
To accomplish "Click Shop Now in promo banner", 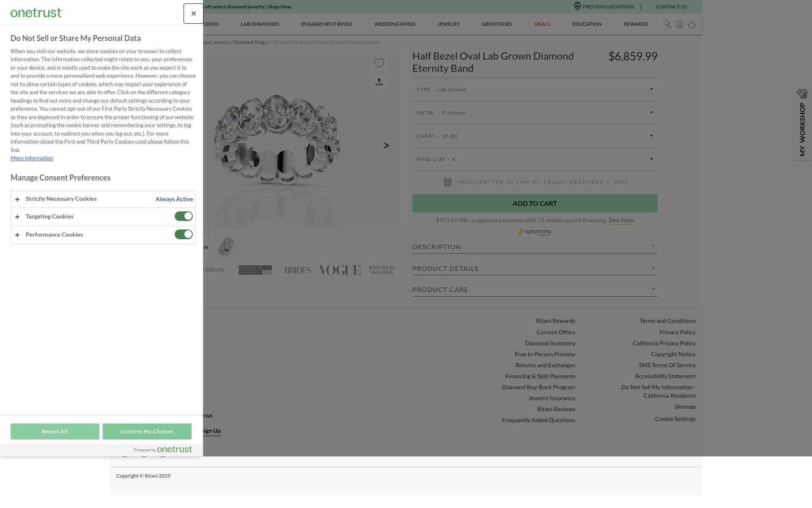I will coord(280,7).
